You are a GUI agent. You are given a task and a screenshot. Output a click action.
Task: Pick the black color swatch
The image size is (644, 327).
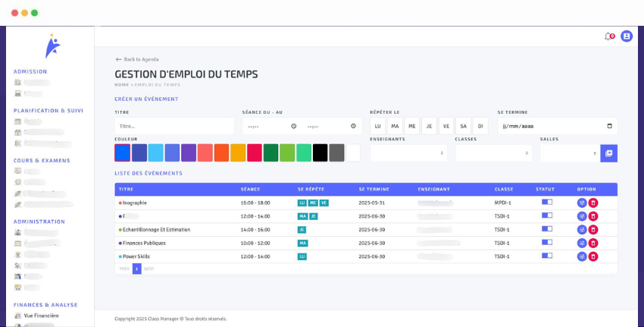[320, 152]
